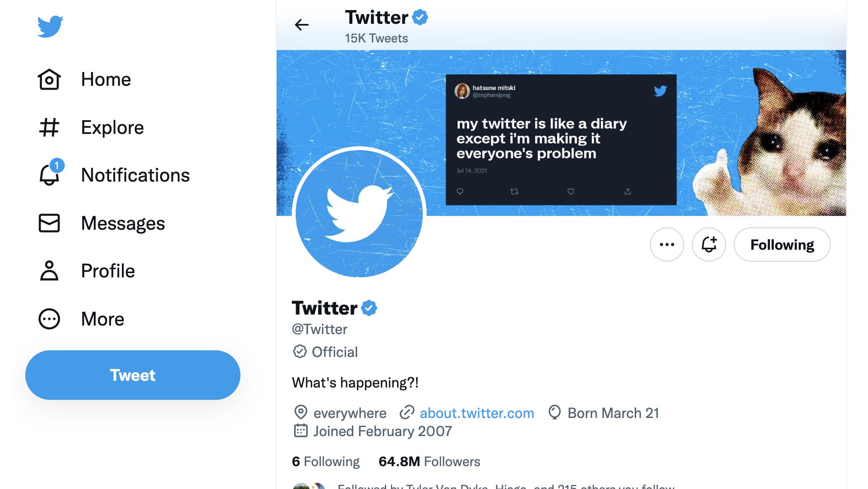This screenshot has width=868, height=489.
Task: Open the header banner tweet image
Action: point(561,139)
